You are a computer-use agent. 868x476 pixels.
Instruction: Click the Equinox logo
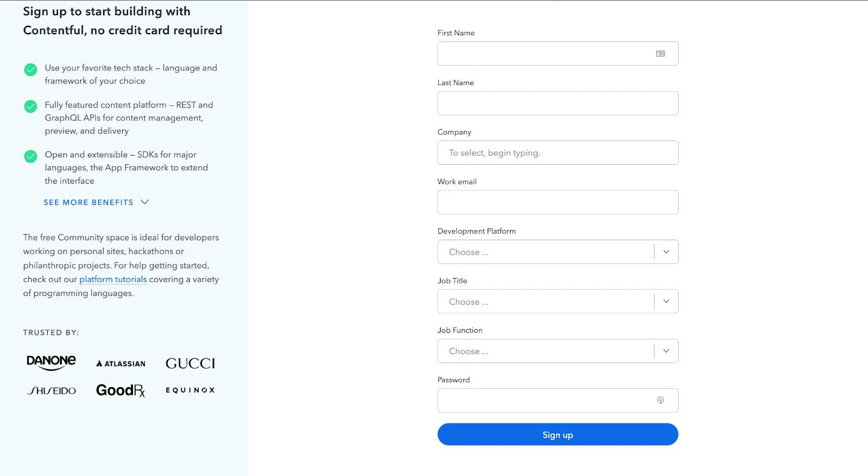click(190, 390)
